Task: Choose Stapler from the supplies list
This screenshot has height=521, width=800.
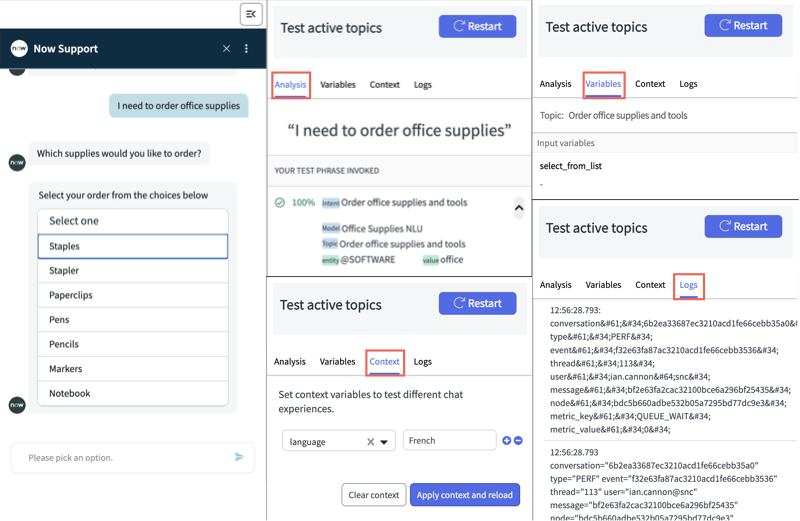Action: (133, 270)
